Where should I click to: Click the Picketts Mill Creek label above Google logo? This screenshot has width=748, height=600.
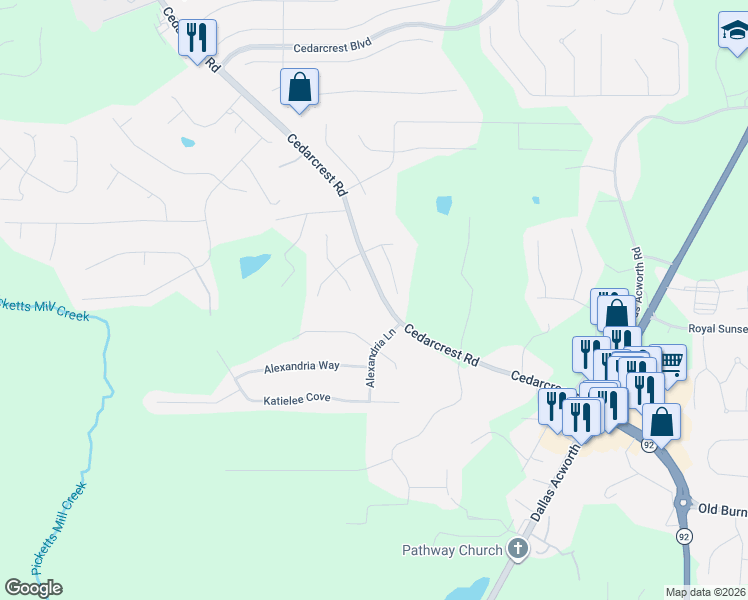[59, 528]
